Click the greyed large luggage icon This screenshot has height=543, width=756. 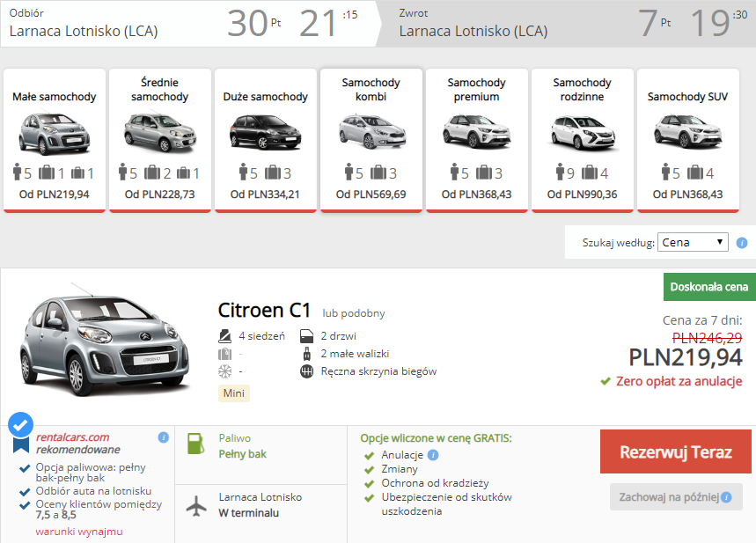tap(224, 354)
